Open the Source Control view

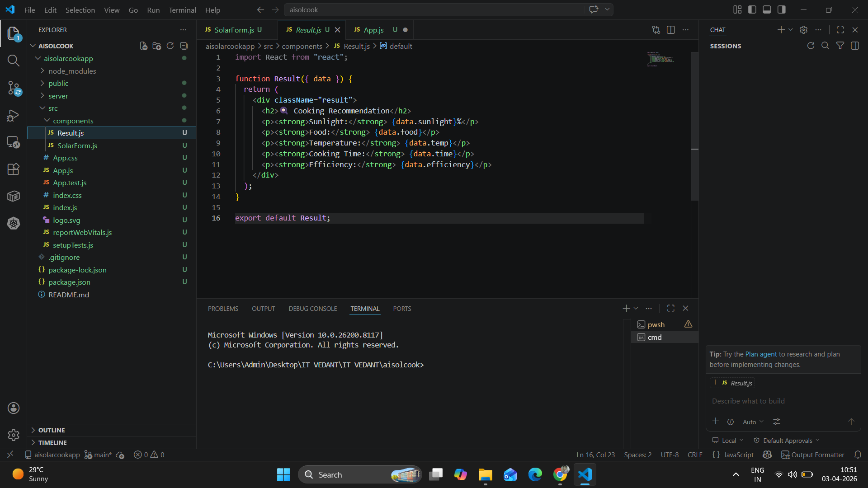point(14,88)
